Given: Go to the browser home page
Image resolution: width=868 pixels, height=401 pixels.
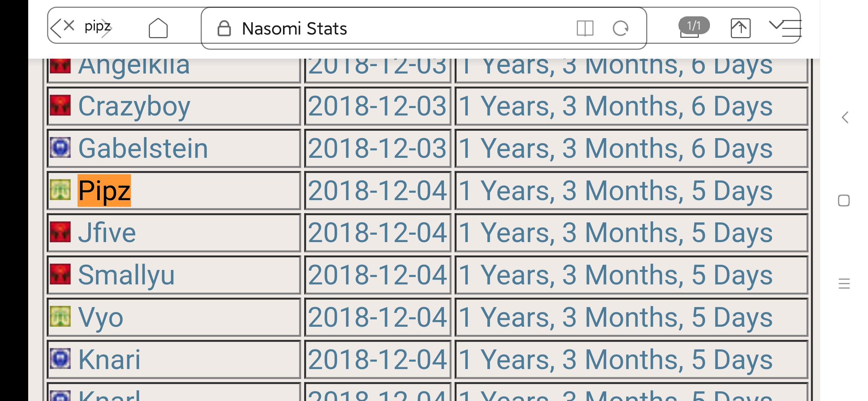Looking at the screenshot, I should point(158,28).
